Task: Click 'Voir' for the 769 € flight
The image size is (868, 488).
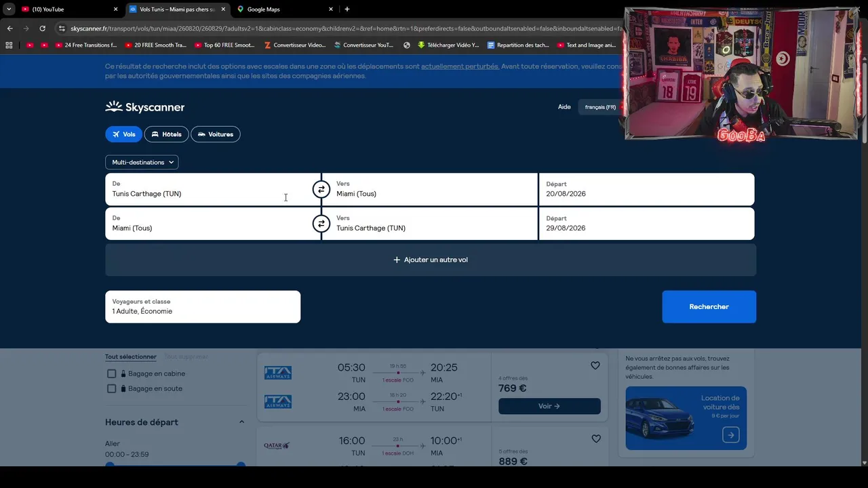Action: (x=549, y=406)
